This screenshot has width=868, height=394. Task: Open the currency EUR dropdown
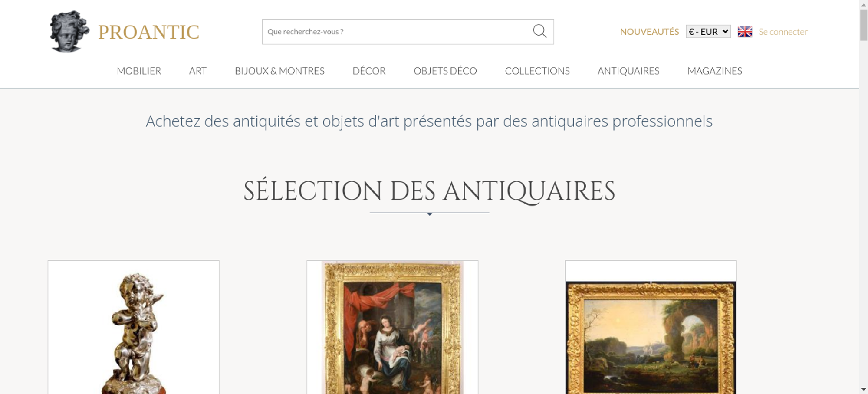click(708, 32)
